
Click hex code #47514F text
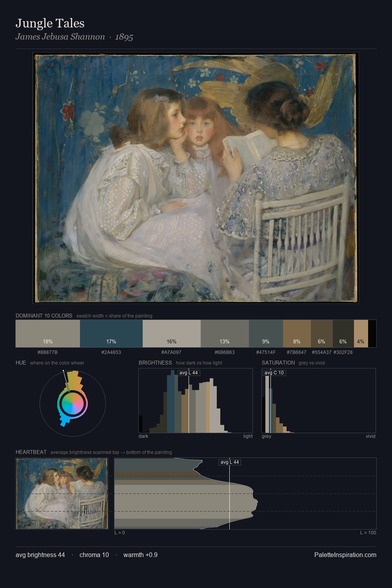point(266,352)
